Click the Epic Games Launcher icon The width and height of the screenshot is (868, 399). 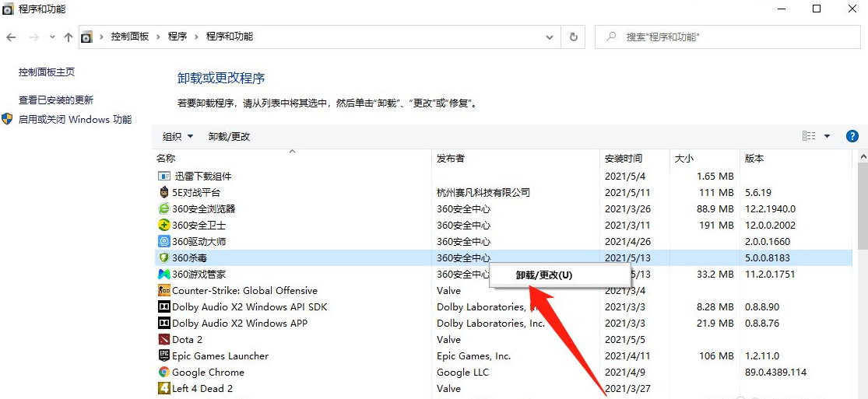click(x=163, y=356)
